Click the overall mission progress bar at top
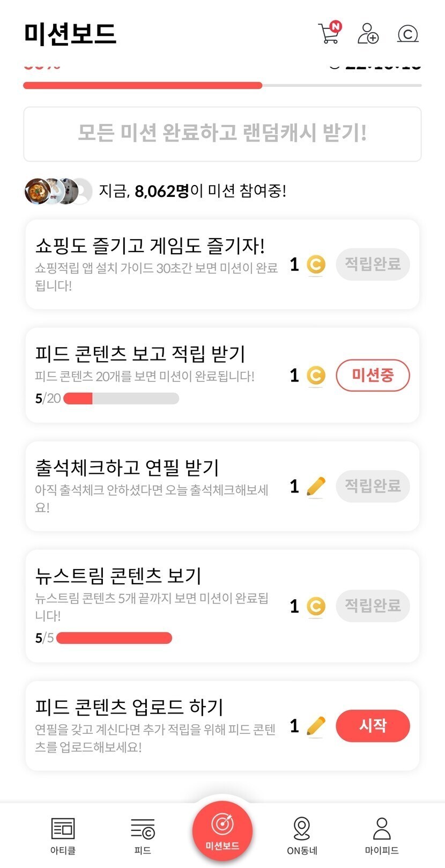 tap(222, 85)
